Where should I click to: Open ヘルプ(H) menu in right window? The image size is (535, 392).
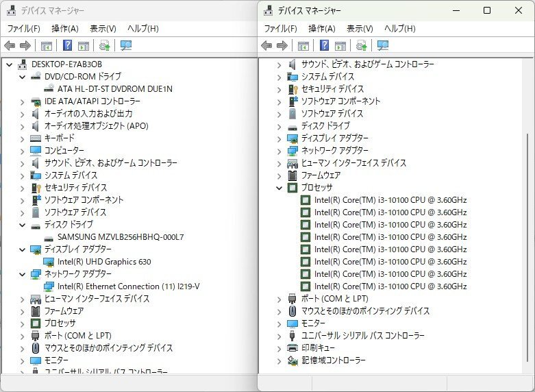pyautogui.click(x=400, y=28)
